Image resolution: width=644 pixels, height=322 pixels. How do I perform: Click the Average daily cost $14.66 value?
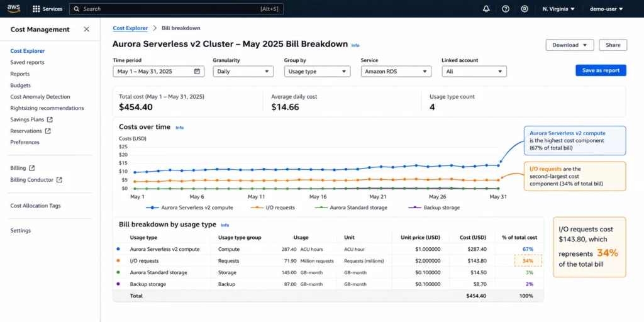[285, 107]
